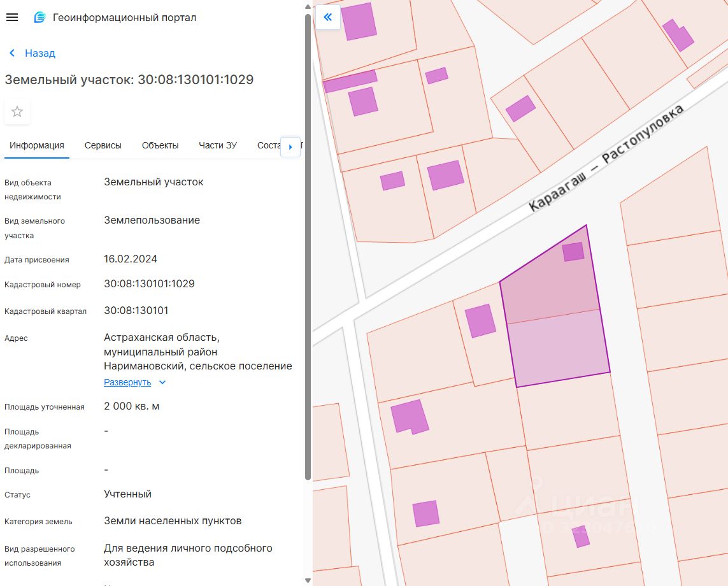Click the Развернуть link

127,382
